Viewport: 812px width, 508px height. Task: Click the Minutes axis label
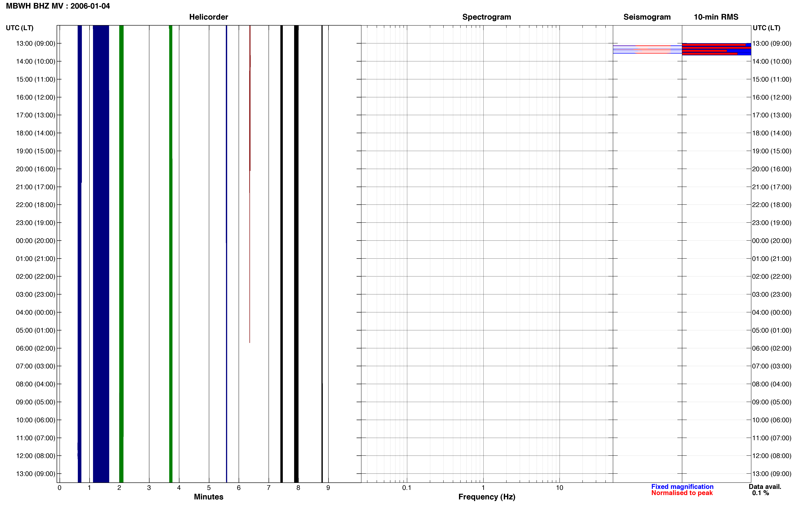209,497
